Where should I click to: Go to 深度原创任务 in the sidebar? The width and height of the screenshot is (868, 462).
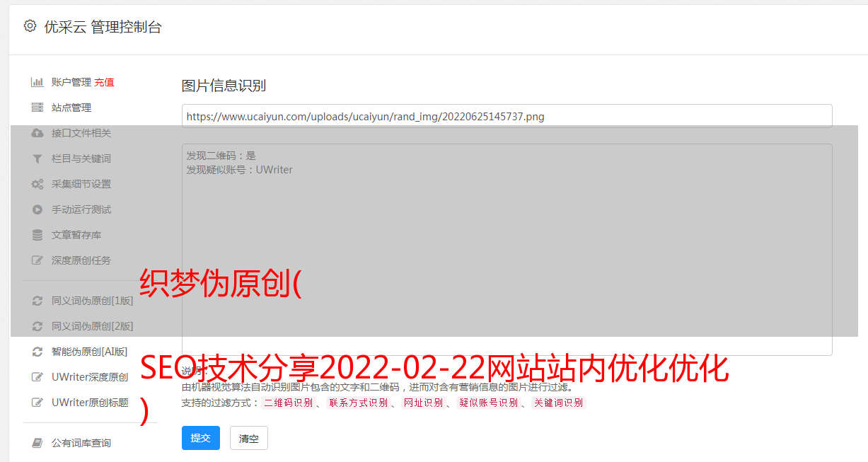(x=81, y=260)
